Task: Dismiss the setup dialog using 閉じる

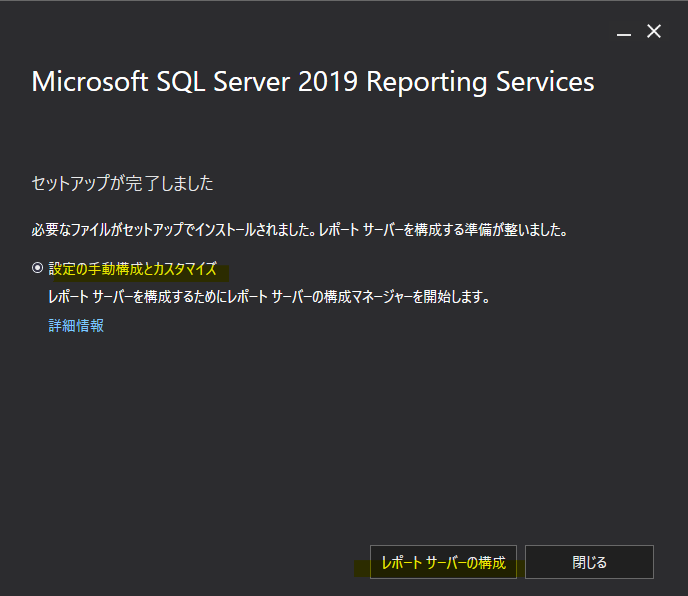Action: pyautogui.click(x=589, y=562)
